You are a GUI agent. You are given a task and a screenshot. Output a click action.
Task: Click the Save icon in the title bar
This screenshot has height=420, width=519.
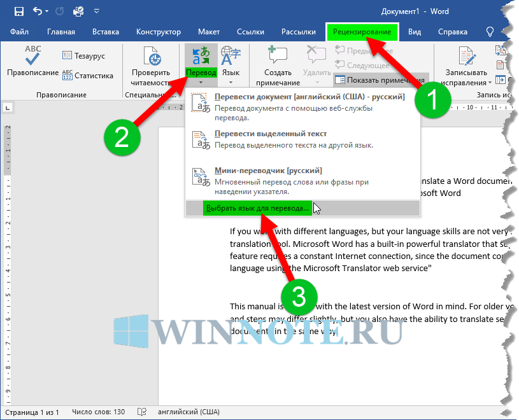[x=18, y=11]
